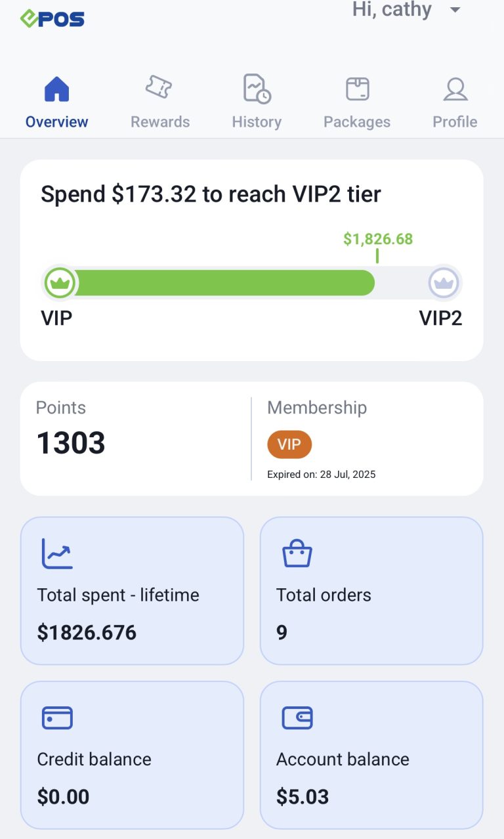Open the Profile person icon
The height and width of the screenshot is (839, 504).
[455, 89]
